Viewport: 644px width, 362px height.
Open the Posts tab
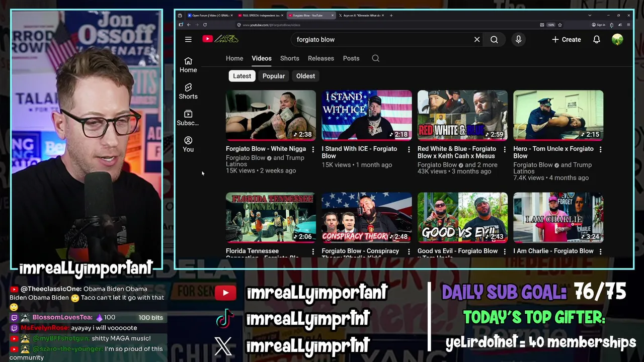click(x=351, y=58)
